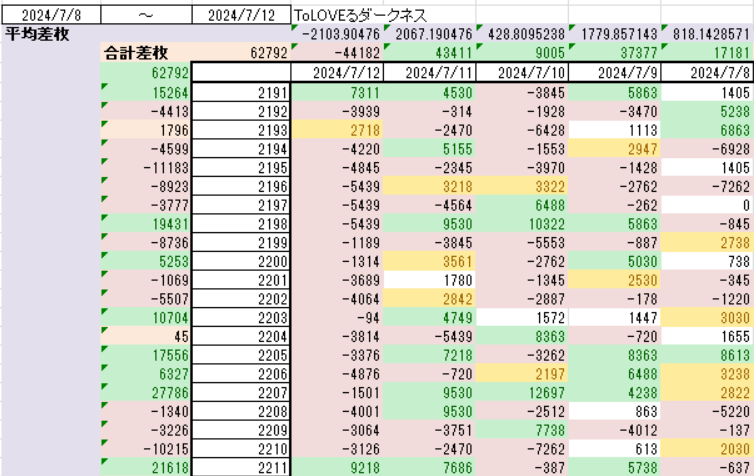Click the average cell showing 1779.857143
754x476 pixels.
[614, 35]
